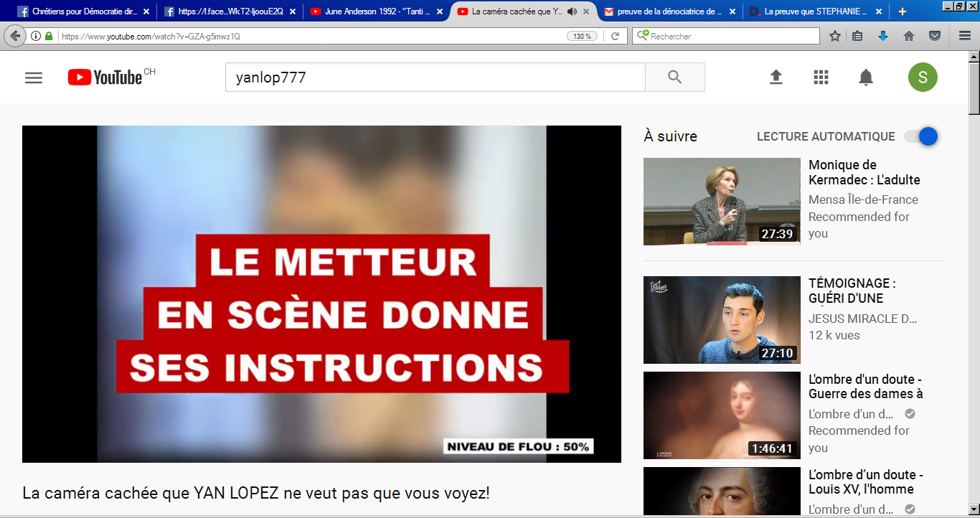Bookmark this page with the star icon
Screen dimensions: 980x518
click(835, 36)
